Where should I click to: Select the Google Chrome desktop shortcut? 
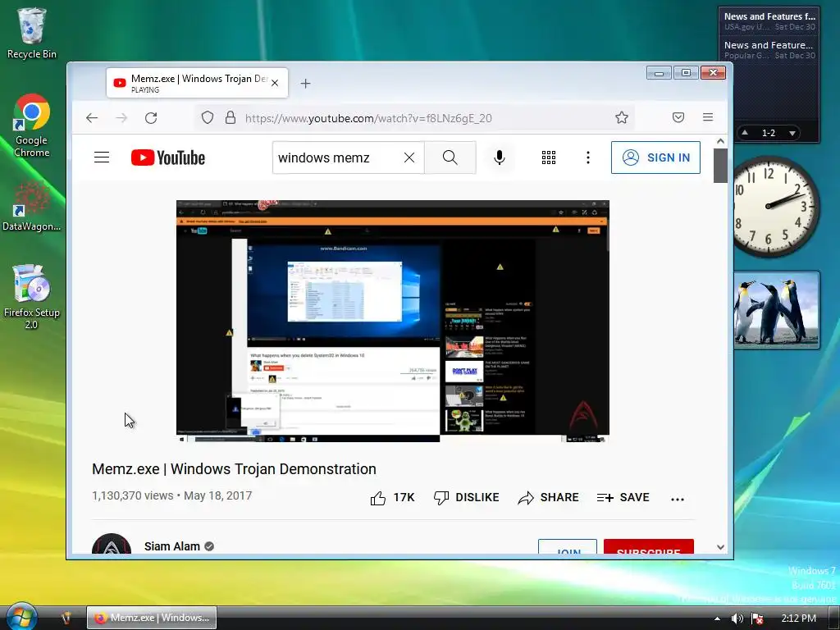coord(32,126)
